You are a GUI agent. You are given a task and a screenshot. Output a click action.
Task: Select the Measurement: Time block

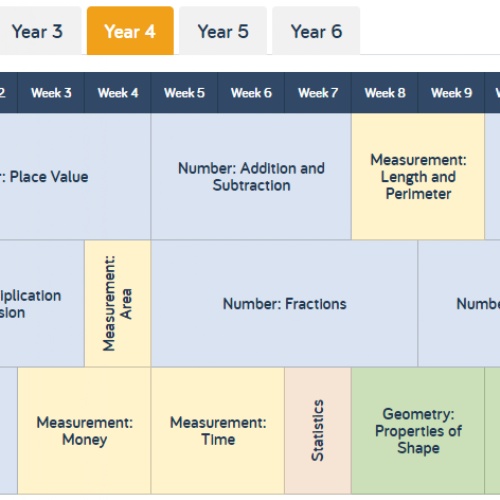click(218, 431)
